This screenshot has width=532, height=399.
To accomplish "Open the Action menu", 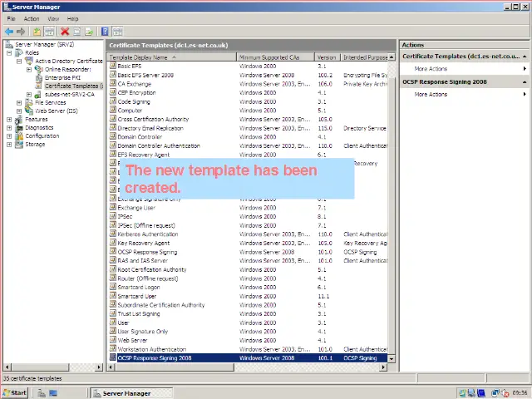I will pos(32,18).
